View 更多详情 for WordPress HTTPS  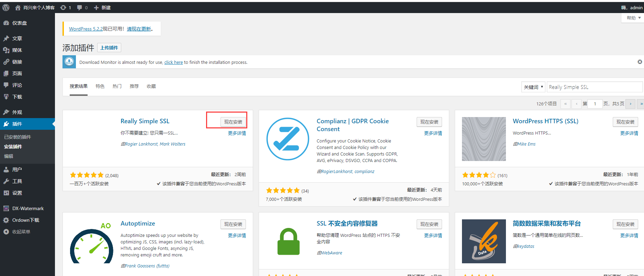[x=629, y=133]
